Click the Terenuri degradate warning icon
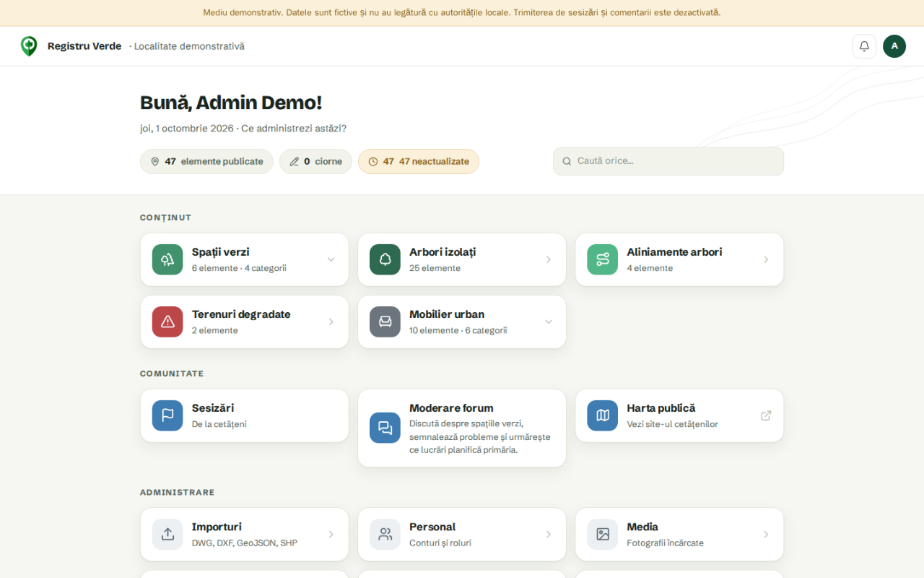 167,322
